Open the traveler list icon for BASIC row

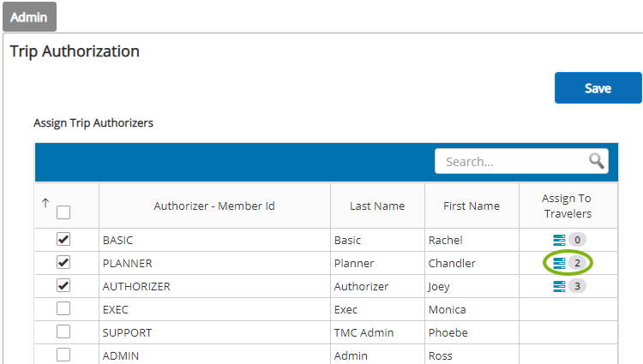click(559, 240)
